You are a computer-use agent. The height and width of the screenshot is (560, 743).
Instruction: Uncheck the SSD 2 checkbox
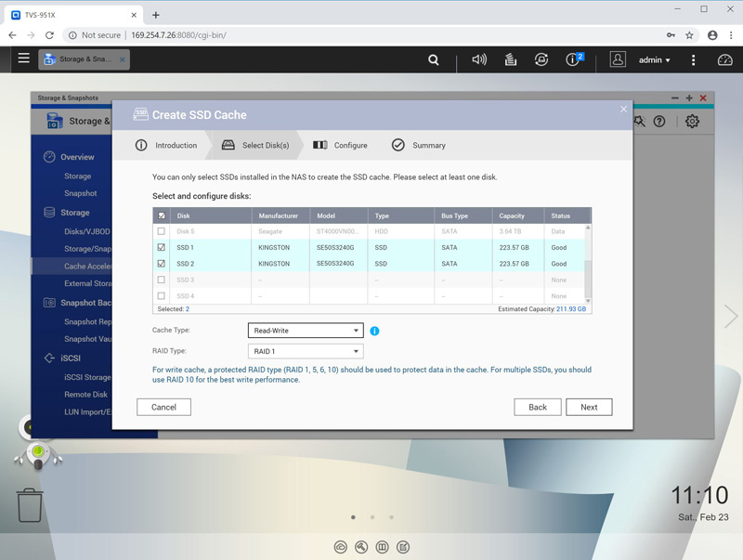point(162,264)
